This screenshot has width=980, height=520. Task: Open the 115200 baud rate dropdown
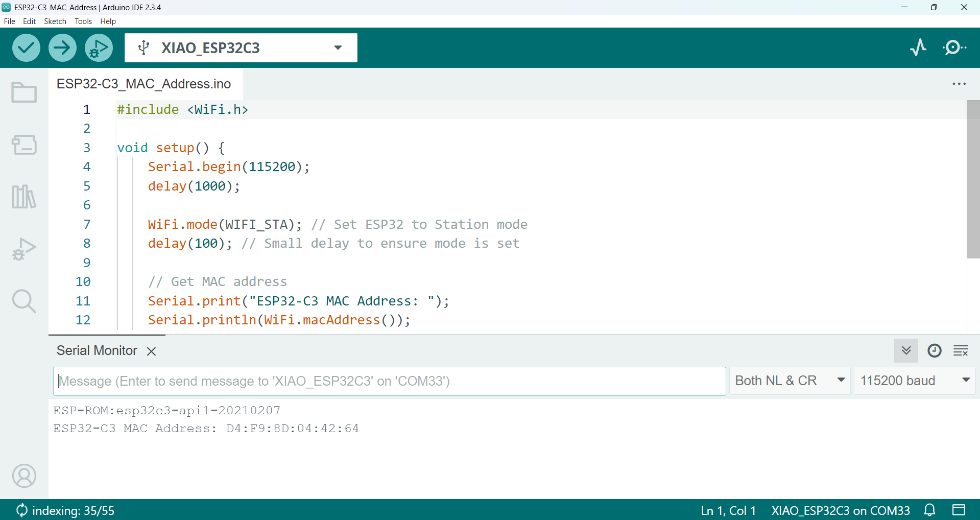tap(915, 381)
